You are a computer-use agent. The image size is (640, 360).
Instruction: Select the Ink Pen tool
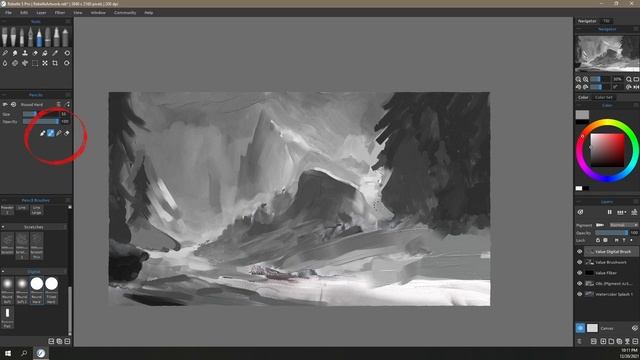[x=30, y=37]
